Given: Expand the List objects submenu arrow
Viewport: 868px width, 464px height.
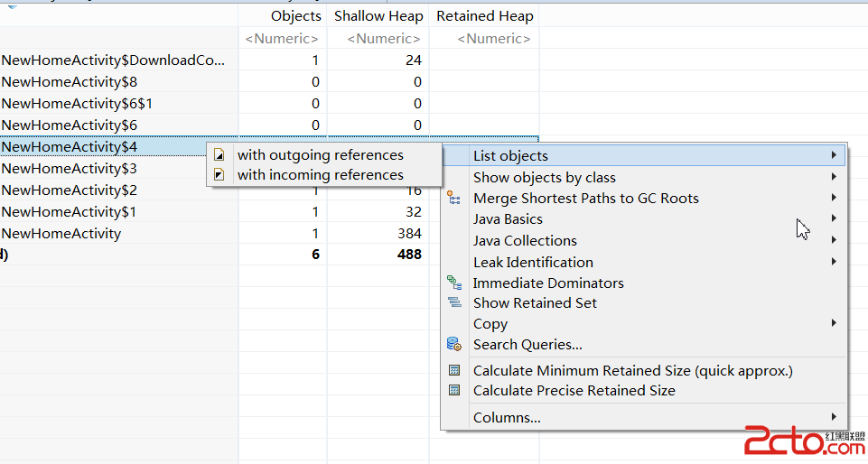Looking at the screenshot, I should [834, 156].
